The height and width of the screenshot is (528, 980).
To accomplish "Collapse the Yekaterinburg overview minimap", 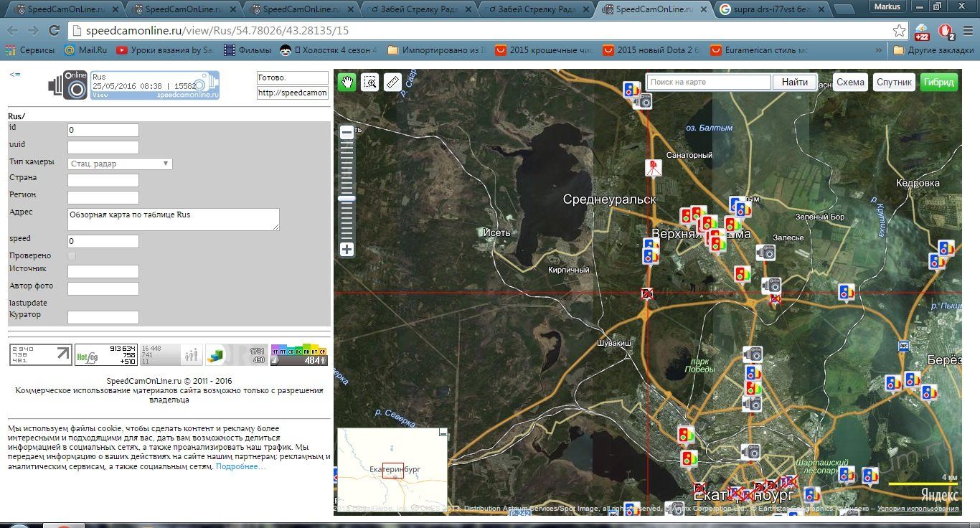I will pyautogui.click(x=443, y=433).
